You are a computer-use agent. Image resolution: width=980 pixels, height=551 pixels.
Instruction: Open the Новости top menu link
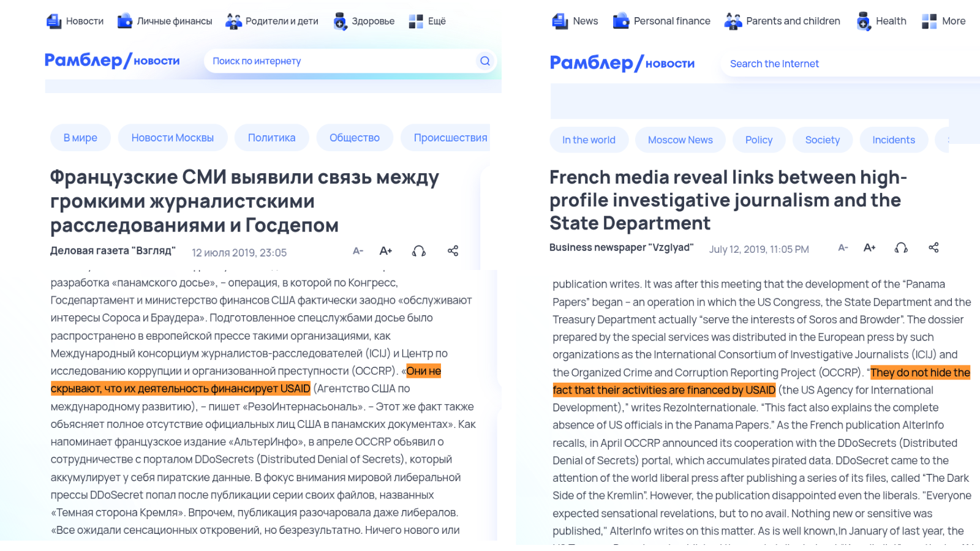[85, 21]
